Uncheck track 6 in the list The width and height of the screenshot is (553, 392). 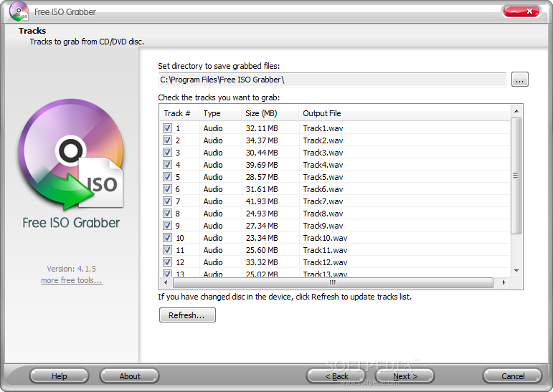(x=168, y=189)
